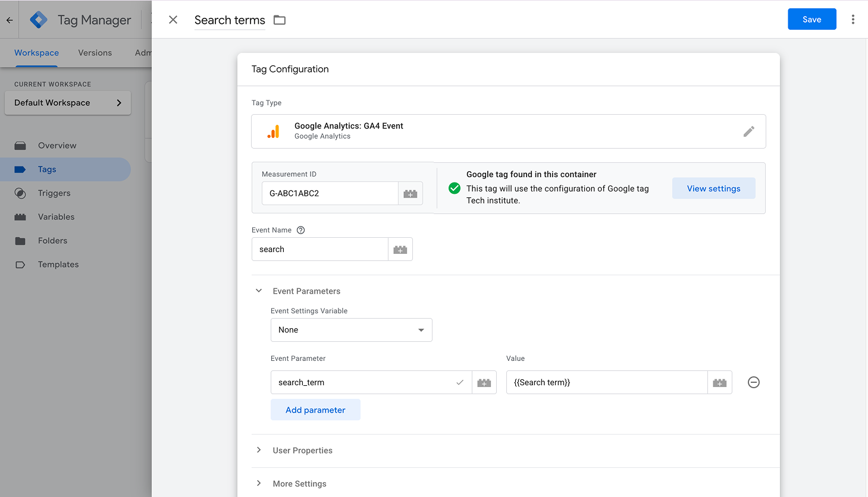Image resolution: width=868 pixels, height=497 pixels.
Task: Open Event Name help icon
Action: 300,230
